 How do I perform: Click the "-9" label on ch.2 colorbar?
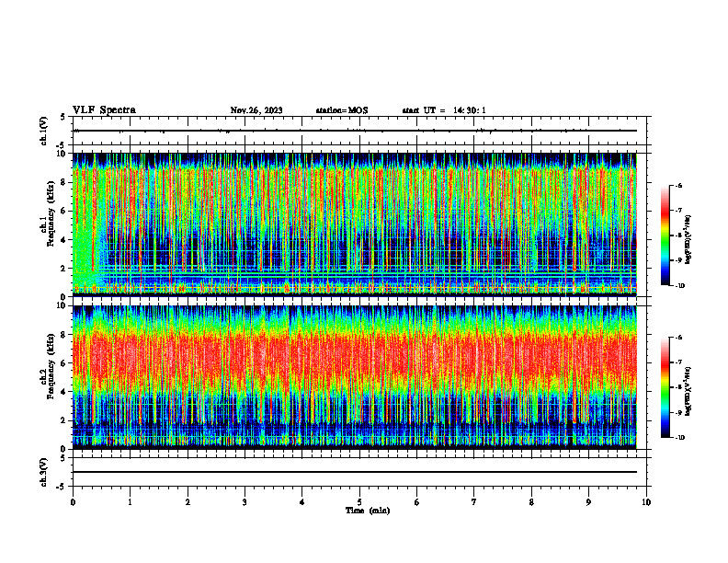(678, 412)
